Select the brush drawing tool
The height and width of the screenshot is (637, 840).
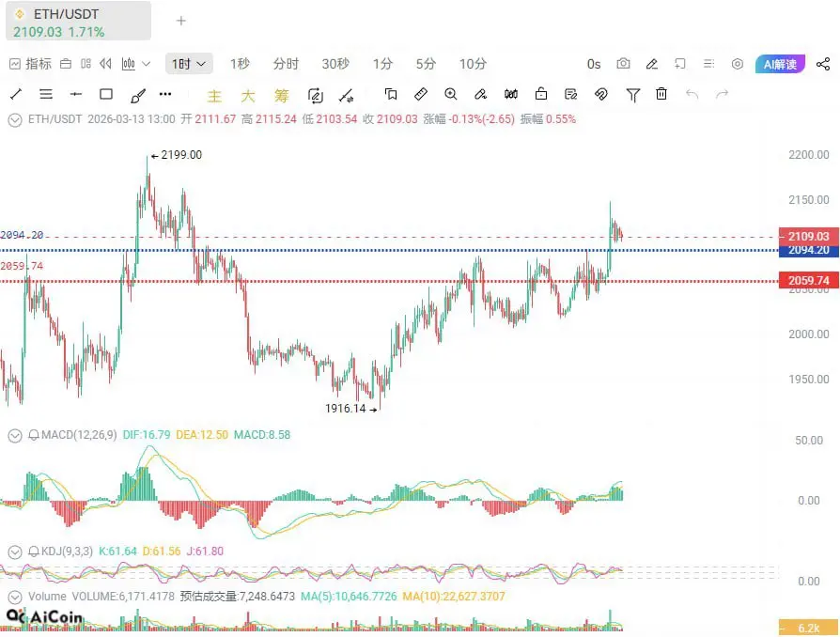click(138, 96)
